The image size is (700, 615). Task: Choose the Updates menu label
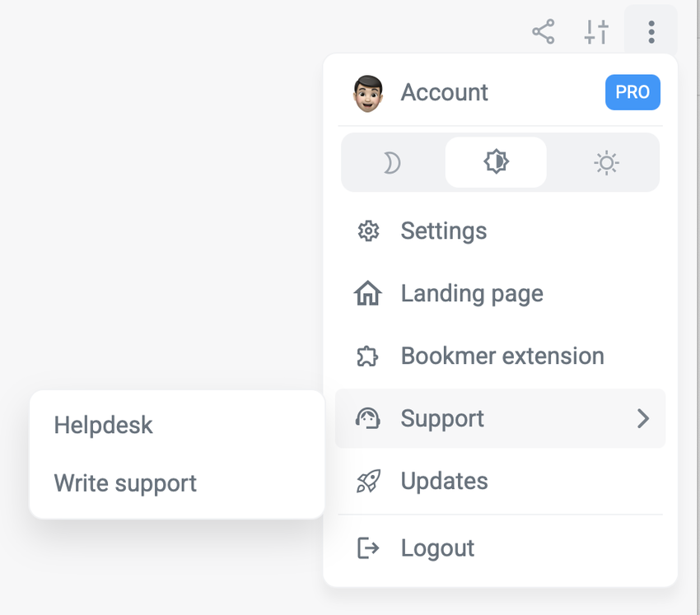click(445, 482)
